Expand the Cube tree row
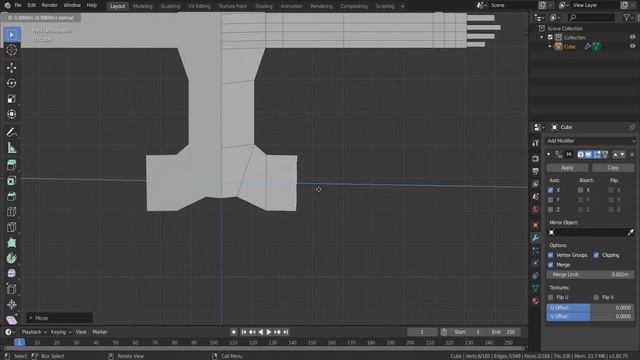The width and height of the screenshot is (640, 360). [550, 46]
